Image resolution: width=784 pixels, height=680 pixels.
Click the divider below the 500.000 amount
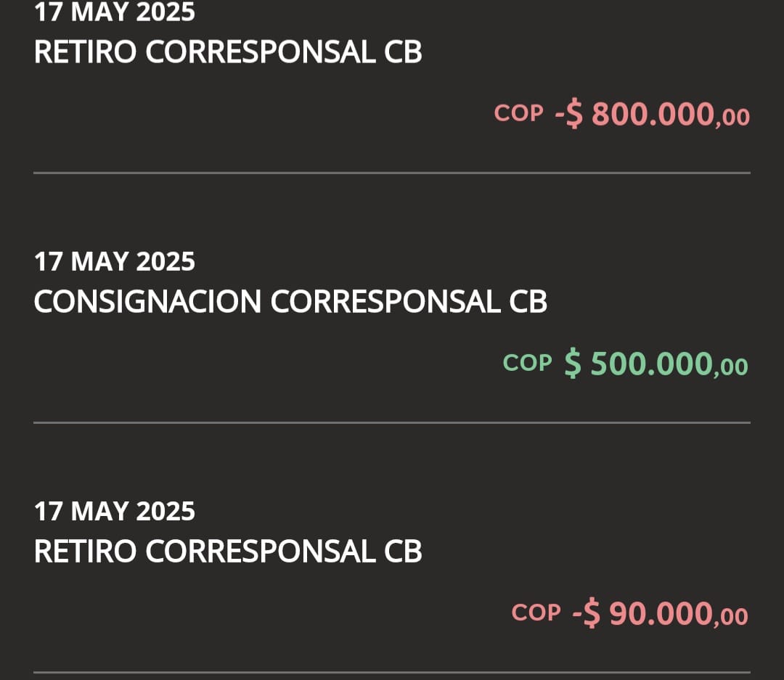pos(392,422)
